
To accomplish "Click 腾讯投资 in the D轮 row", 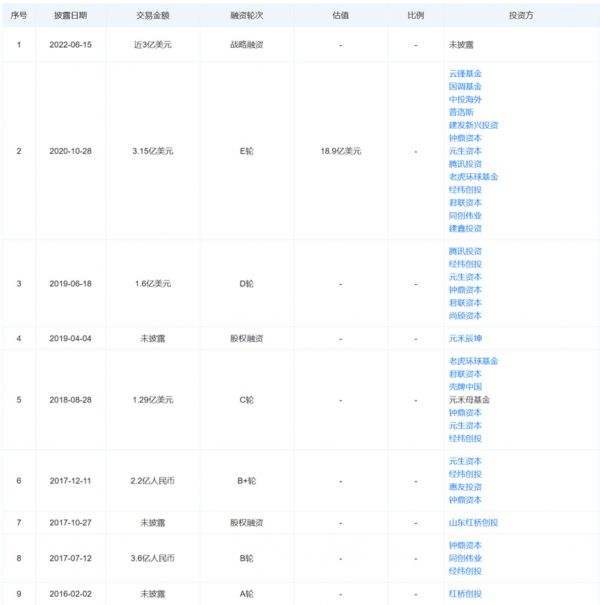I will point(465,251).
